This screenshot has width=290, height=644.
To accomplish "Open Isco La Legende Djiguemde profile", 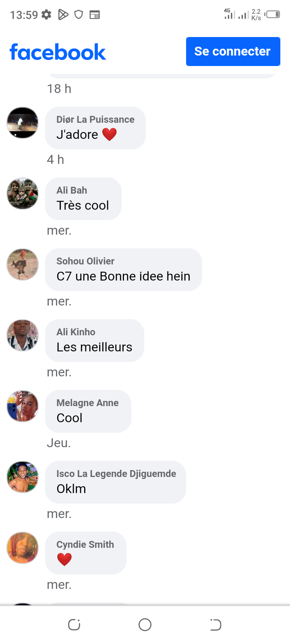I will click(116, 474).
